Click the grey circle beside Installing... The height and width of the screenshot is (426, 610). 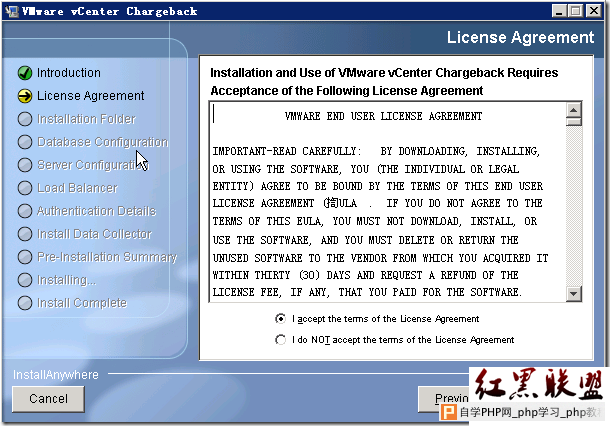click(25, 280)
